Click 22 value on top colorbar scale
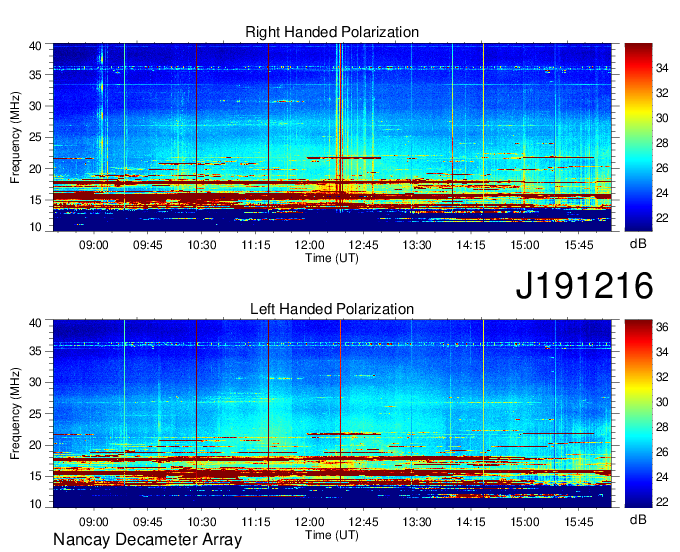Screen dimensions: 680x552 [x=662, y=218]
